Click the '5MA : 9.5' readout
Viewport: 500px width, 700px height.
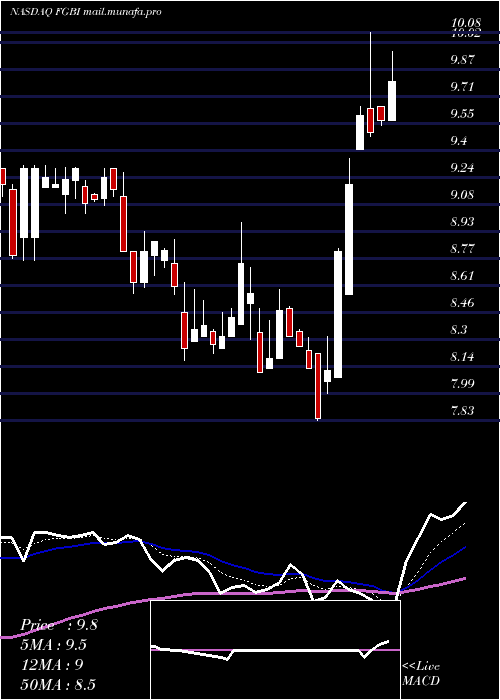[x=54, y=645]
